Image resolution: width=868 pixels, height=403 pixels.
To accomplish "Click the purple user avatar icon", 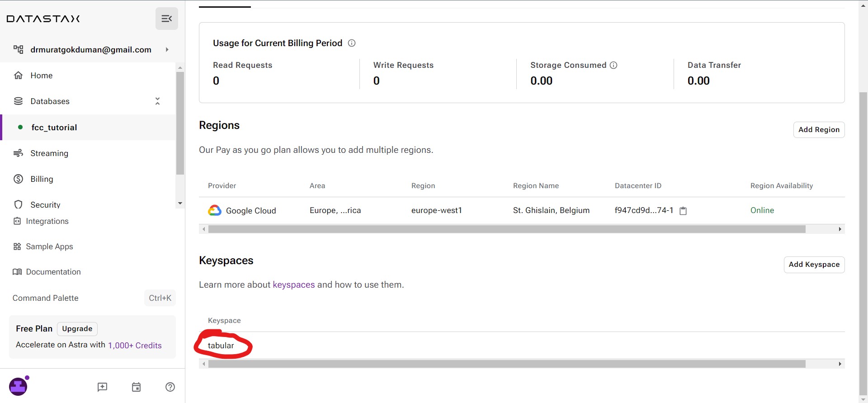I will click(19, 387).
